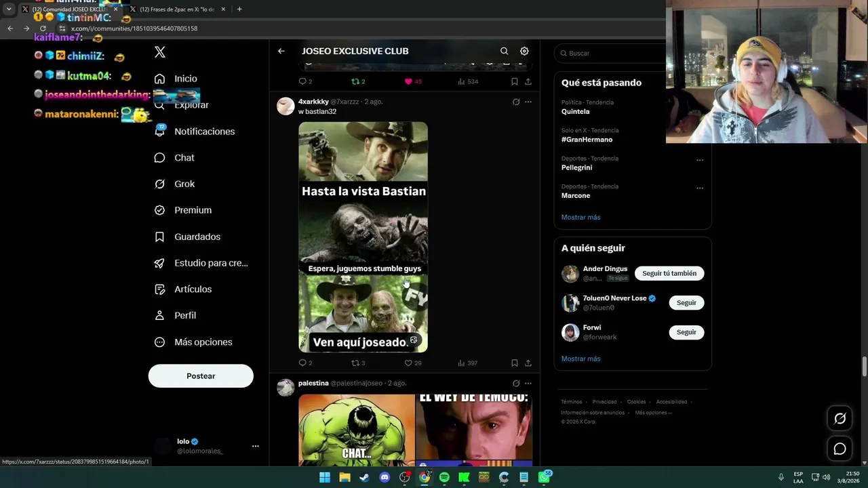Go to X home via the X logo
868x488 pixels.
tap(160, 52)
